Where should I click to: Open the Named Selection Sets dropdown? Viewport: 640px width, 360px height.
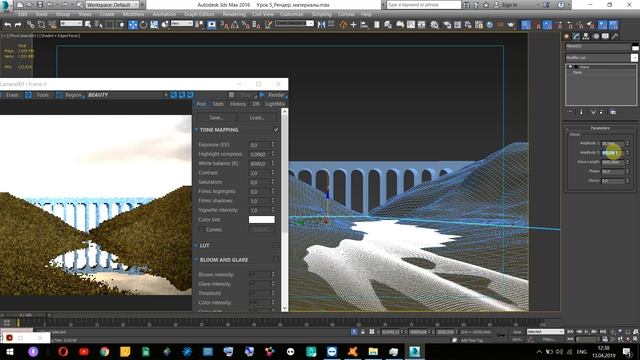point(294,24)
